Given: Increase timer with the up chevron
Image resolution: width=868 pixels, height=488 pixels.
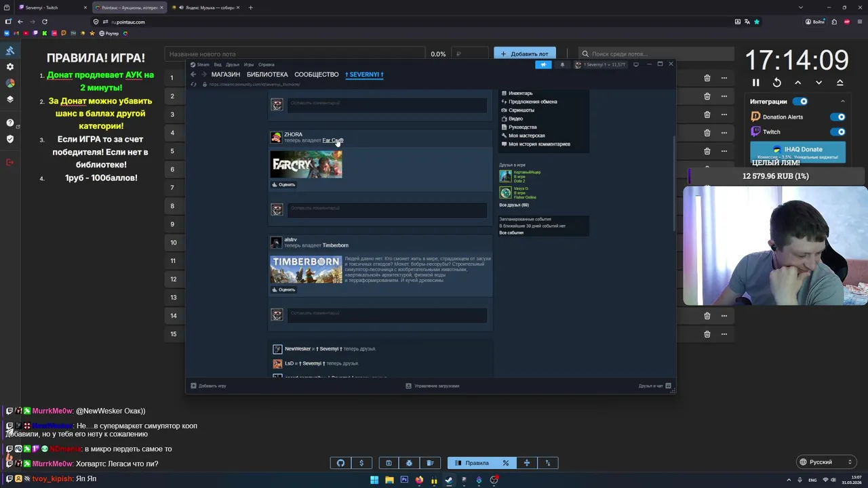Looking at the screenshot, I should pos(798,83).
